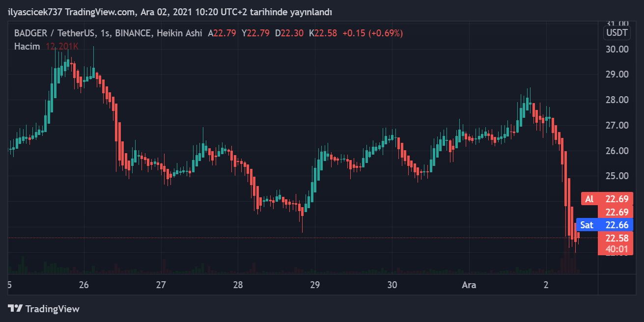Click TradingView.com in the header text
The height and width of the screenshot is (322, 644).
click(101, 12)
